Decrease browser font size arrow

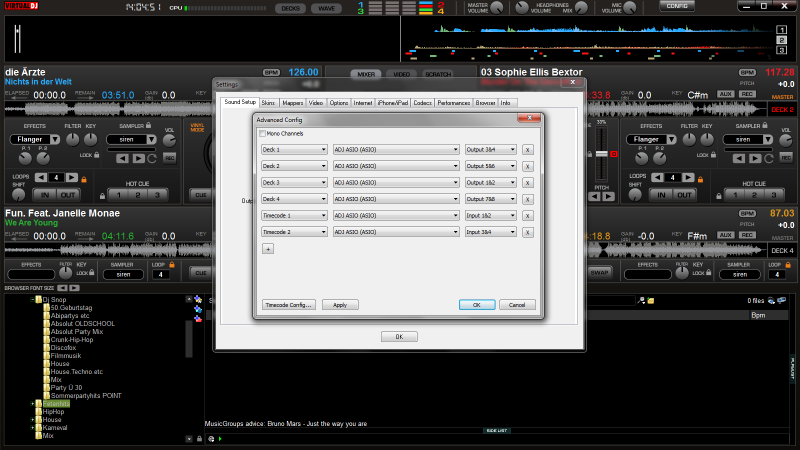pyautogui.click(x=63, y=288)
